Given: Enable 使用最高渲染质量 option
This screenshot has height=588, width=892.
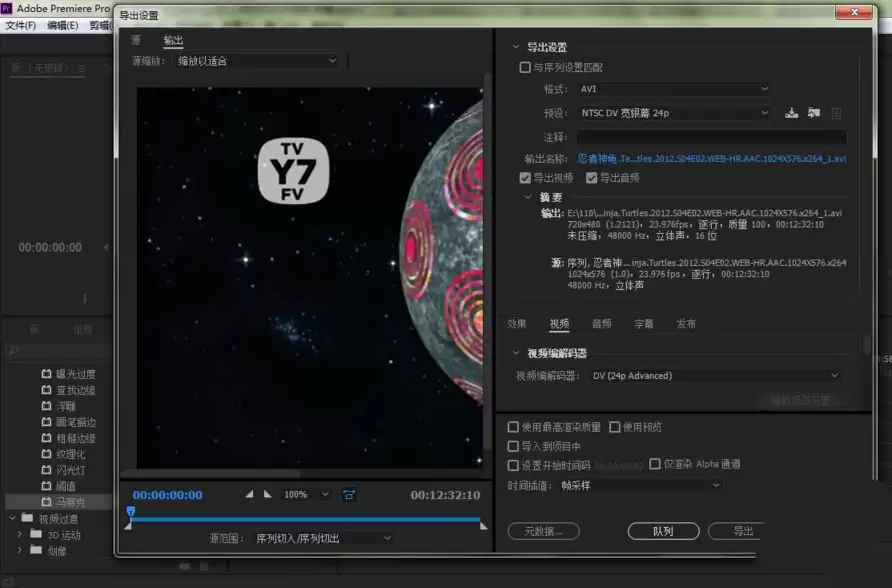Looking at the screenshot, I should pos(515,426).
